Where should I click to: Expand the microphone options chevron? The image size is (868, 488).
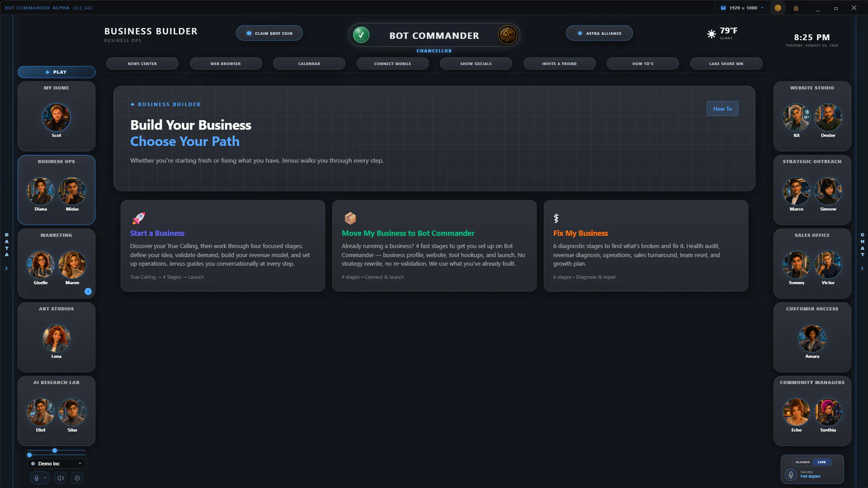point(45,478)
